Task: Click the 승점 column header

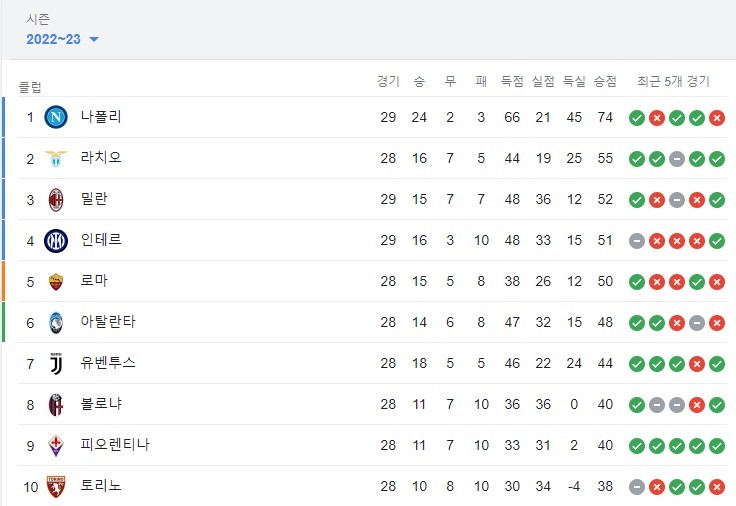Action: click(605, 81)
